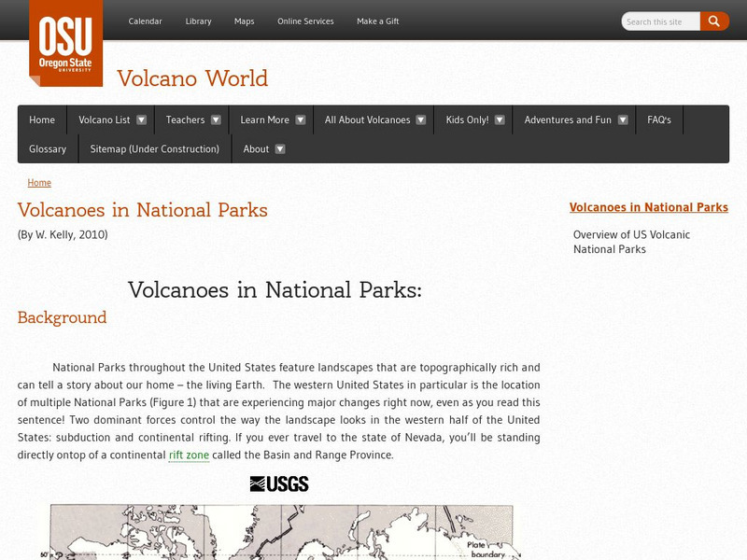This screenshot has height=560, width=747.
Task: Click inside the Search this site field
Action: click(658, 21)
